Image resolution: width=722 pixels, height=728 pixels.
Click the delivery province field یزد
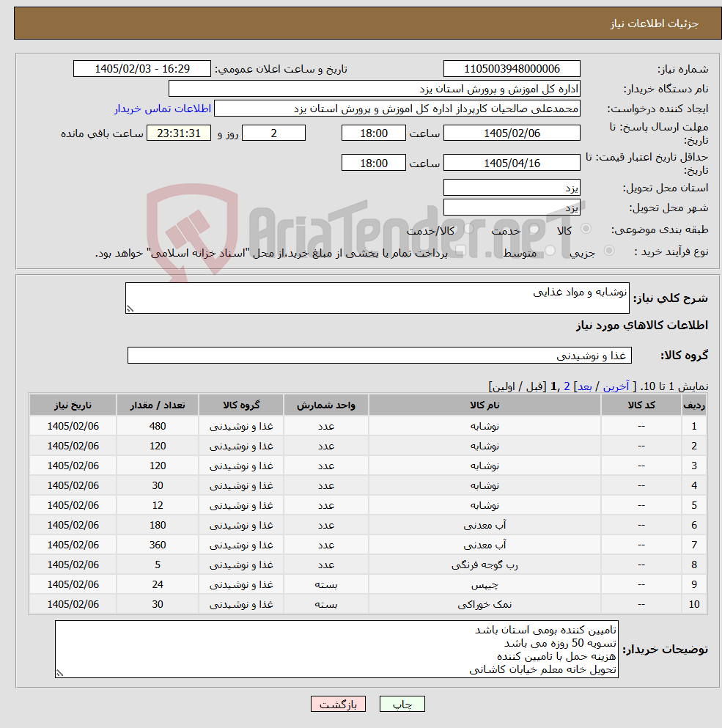tap(512, 188)
